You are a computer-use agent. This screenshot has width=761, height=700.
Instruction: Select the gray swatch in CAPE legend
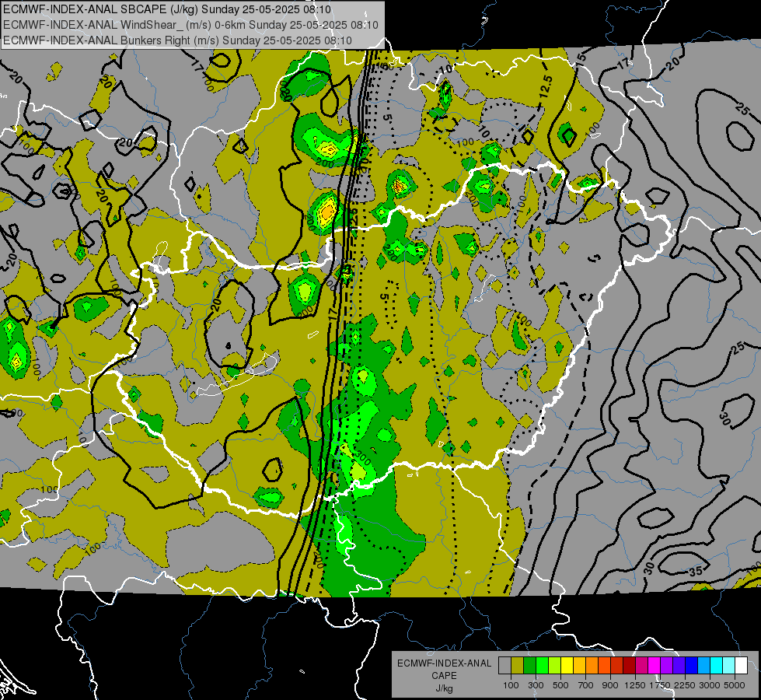pos(504,666)
